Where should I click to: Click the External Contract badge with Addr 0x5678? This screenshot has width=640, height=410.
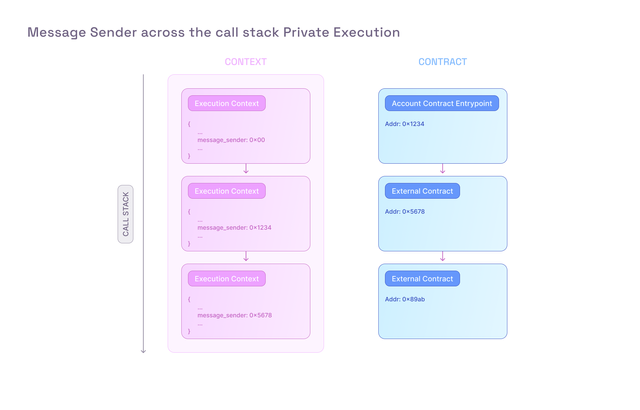pyautogui.click(x=422, y=191)
